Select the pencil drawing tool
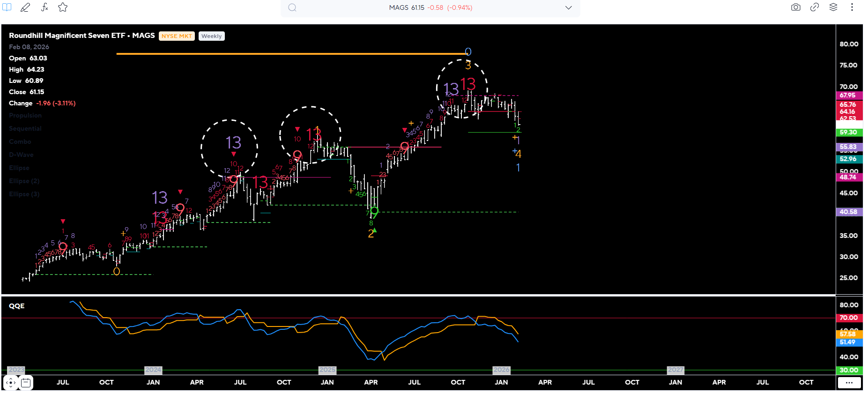This screenshot has height=393, width=868. (25, 7)
